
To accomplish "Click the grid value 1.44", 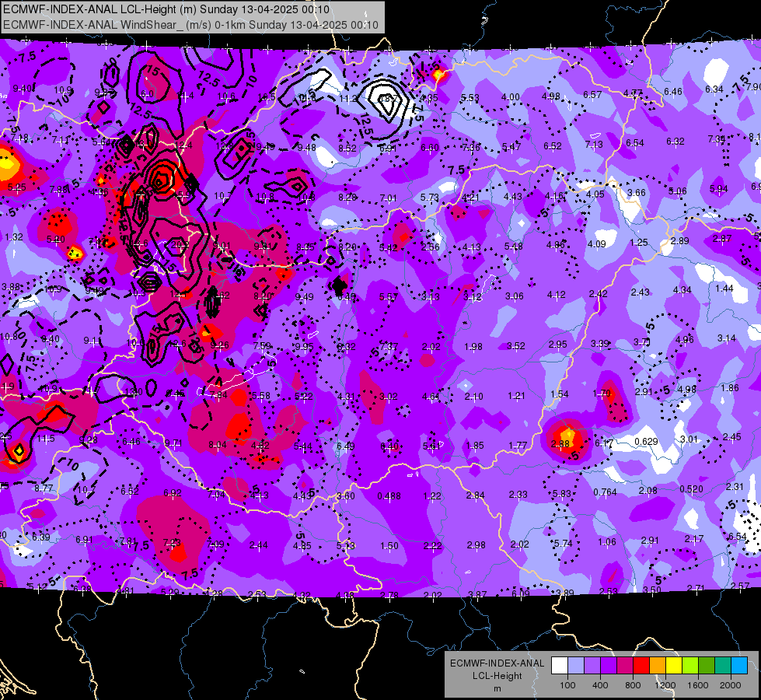I will [724, 288].
